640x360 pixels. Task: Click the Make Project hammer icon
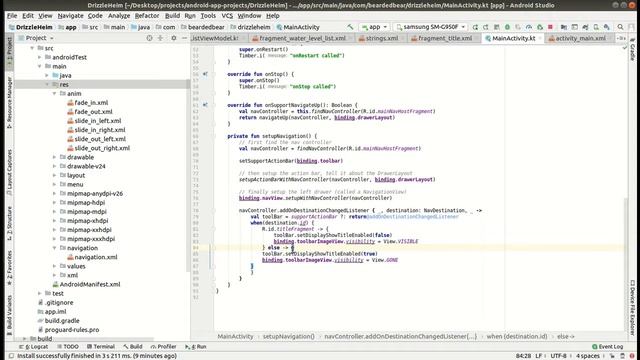point(350,27)
